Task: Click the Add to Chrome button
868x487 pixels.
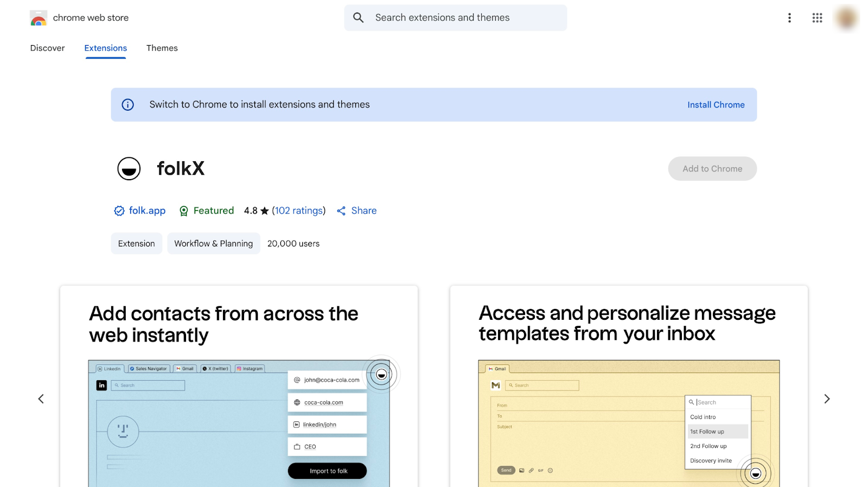Action: pos(712,169)
